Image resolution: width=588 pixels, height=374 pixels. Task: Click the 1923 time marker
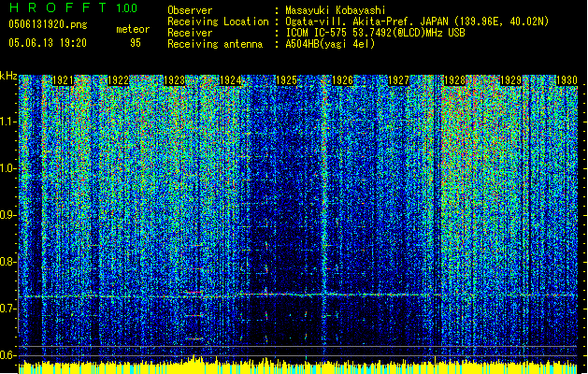tap(175, 80)
